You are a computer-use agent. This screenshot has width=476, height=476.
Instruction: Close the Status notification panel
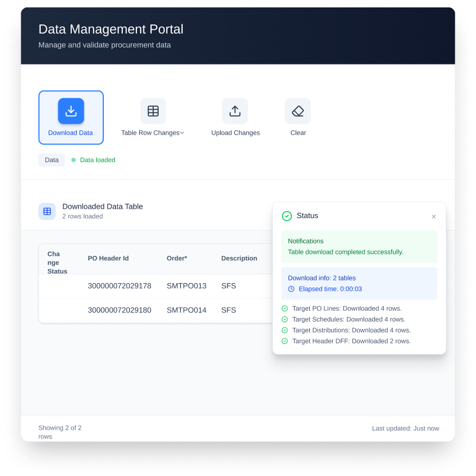(x=434, y=217)
